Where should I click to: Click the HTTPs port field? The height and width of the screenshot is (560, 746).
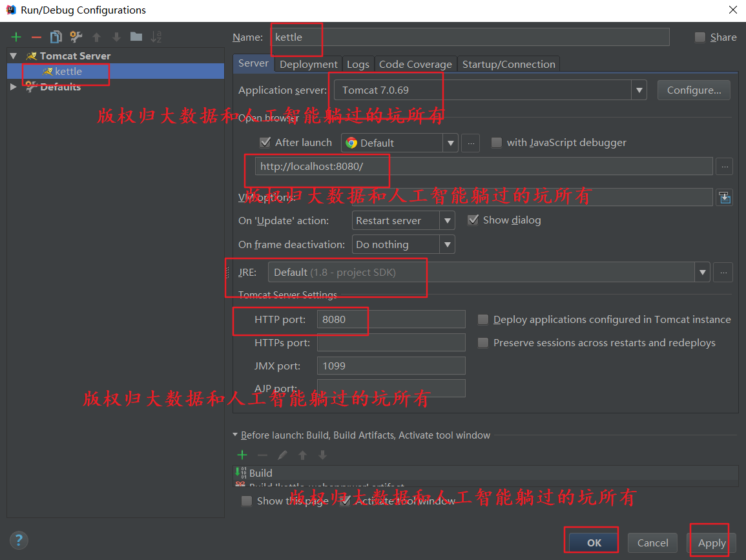[x=391, y=342]
